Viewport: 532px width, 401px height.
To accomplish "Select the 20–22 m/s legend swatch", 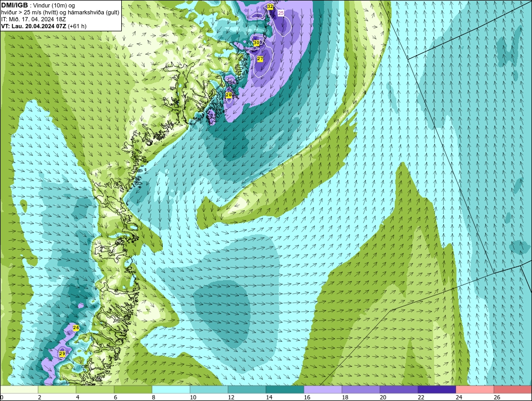I will (399, 389).
